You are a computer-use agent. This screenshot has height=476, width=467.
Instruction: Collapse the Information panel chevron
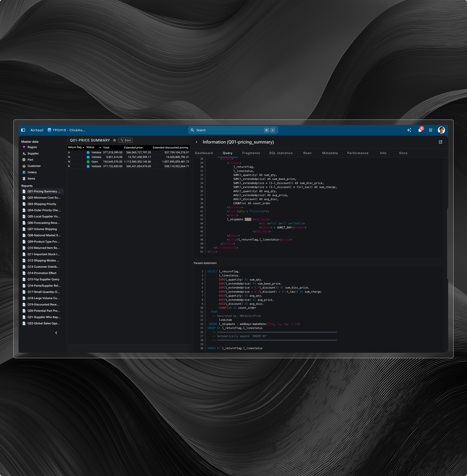(196, 142)
